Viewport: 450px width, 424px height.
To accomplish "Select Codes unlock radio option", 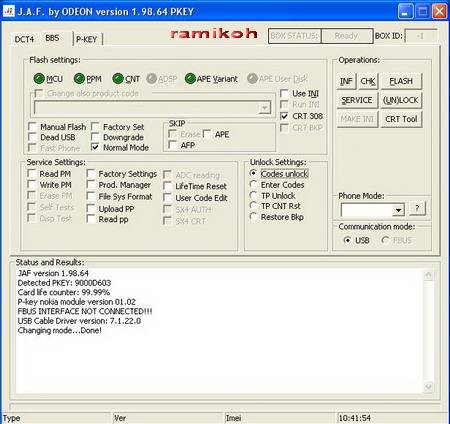I will click(253, 174).
